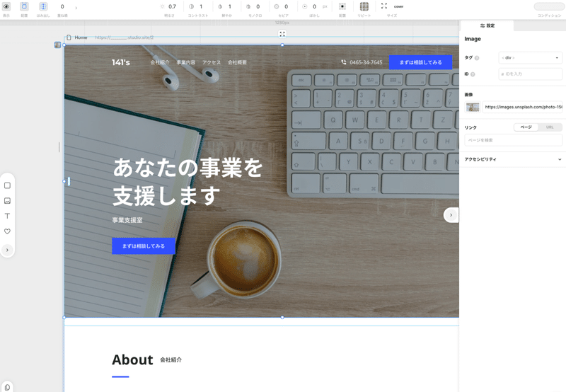Screen dimensions: 566x392
Task: Click the 明るさ brightness sun icon
Action: [x=163, y=6]
